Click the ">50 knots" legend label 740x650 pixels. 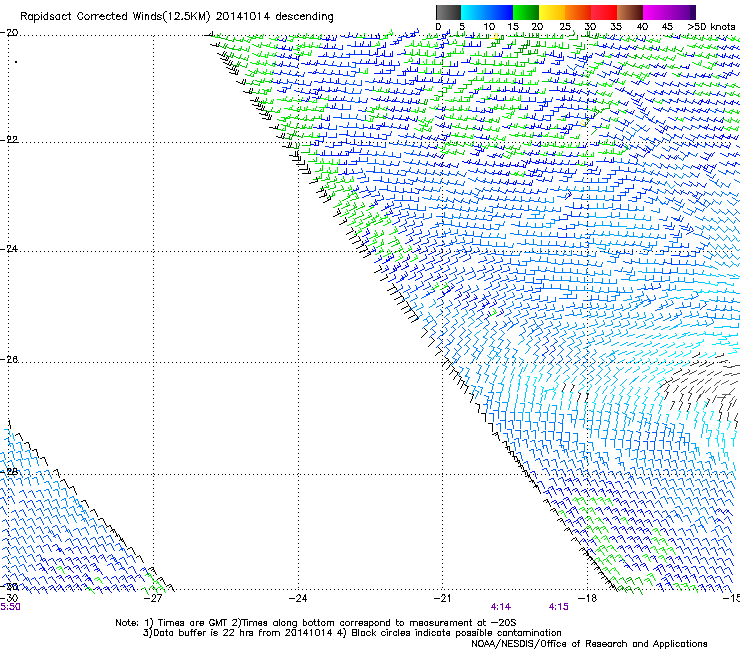point(711,27)
